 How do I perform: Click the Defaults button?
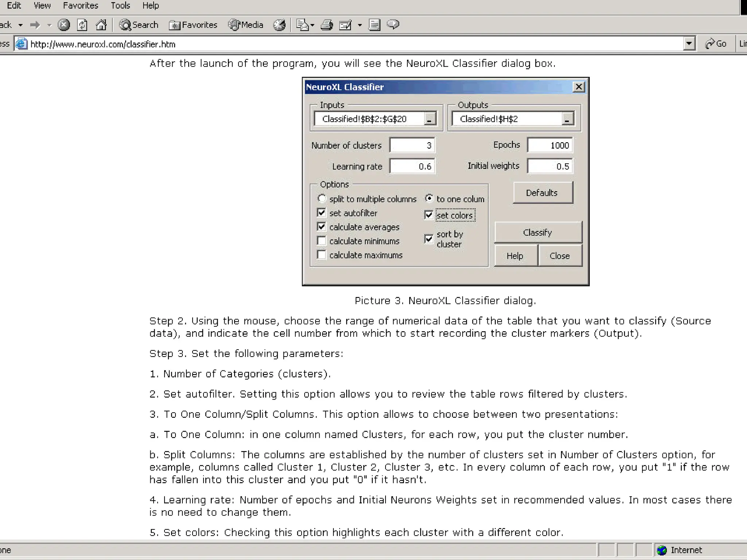(542, 192)
